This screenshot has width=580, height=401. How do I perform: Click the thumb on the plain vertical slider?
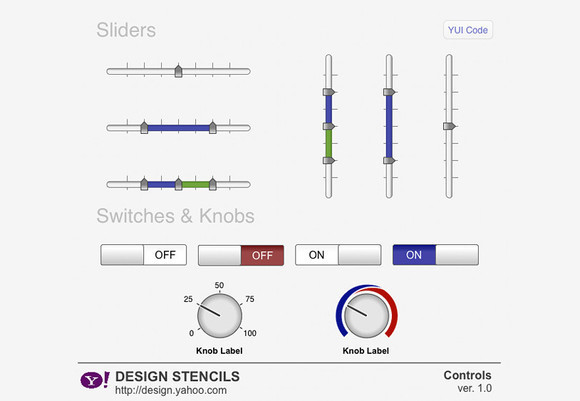click(449, 126)
